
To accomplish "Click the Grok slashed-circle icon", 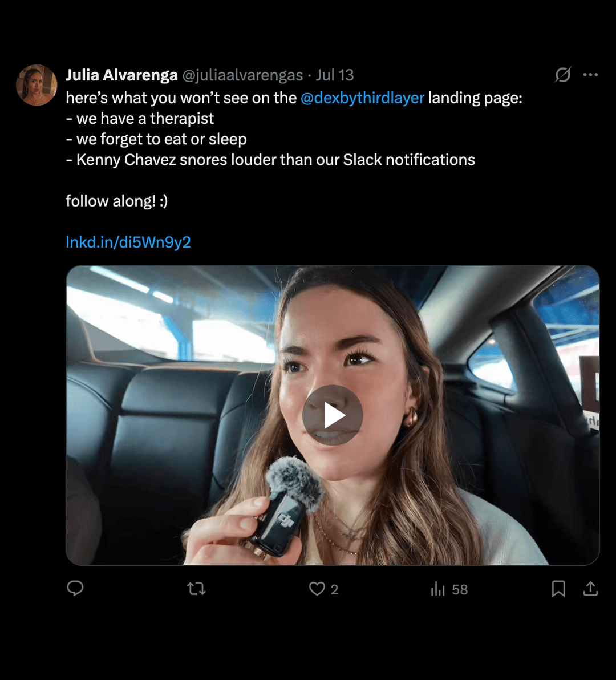I will (x=563, y=75).
